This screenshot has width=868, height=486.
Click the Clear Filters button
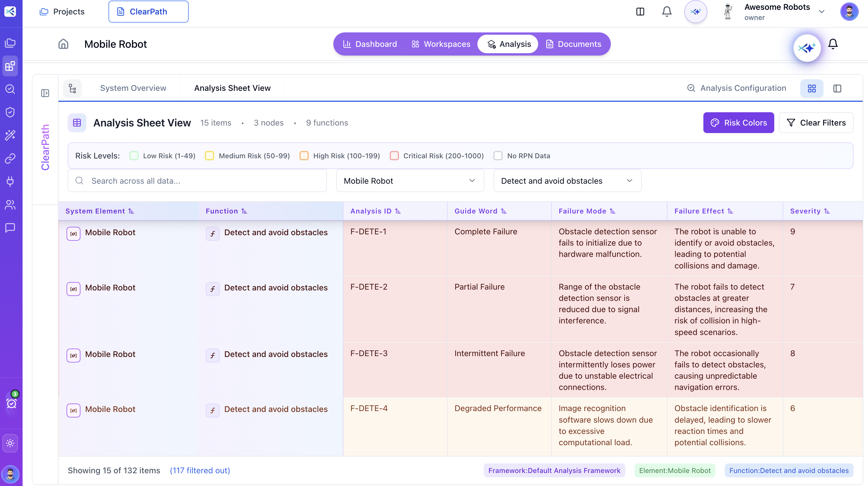tap(816, 123)
